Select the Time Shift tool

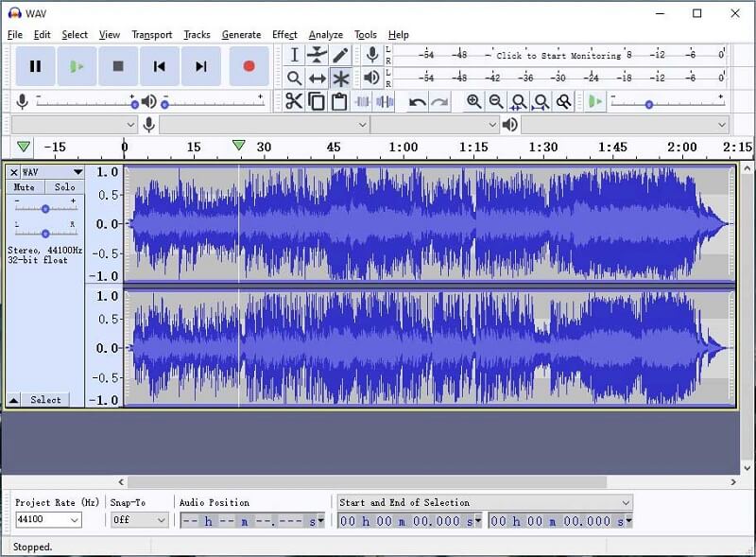(x=318, y=78)
